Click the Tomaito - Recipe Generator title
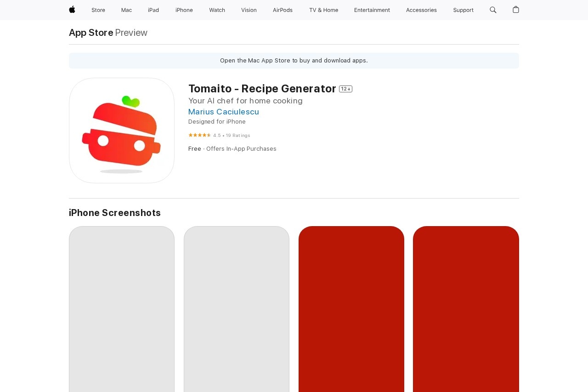Screen dimensions: 588x392 (262, 89)
